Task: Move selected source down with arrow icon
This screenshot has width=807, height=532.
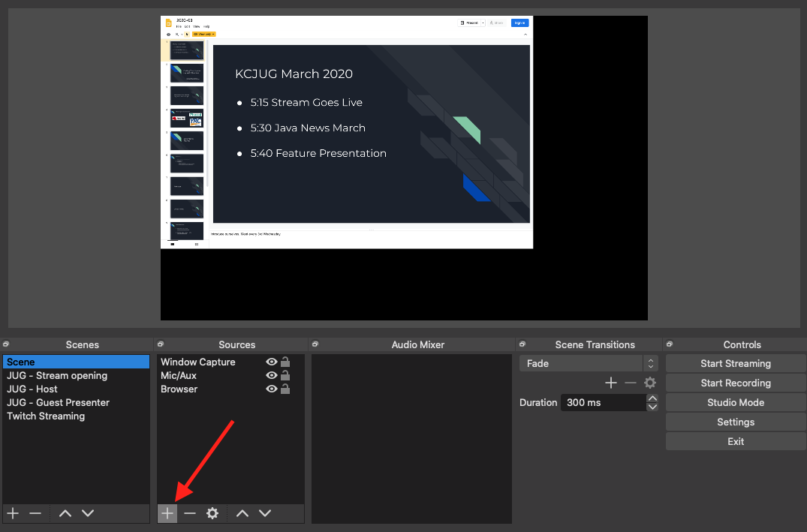Action: coord(264,513)
